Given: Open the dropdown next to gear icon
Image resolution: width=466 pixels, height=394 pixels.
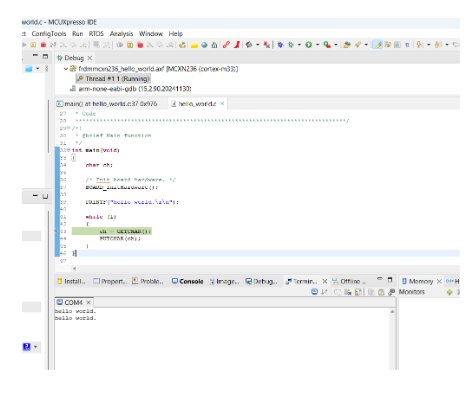Looking at the screenshot, I should pyautogui.click(x=258, y=45).
